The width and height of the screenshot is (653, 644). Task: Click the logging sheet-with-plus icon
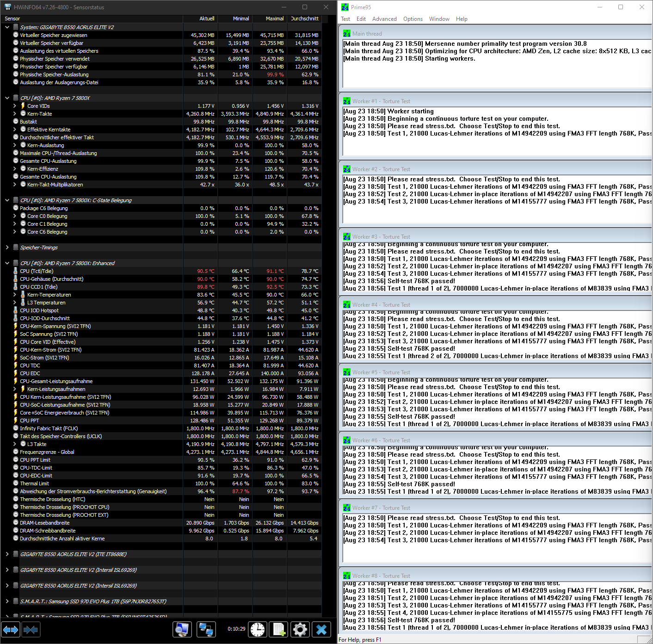click(x=278, y=630)
